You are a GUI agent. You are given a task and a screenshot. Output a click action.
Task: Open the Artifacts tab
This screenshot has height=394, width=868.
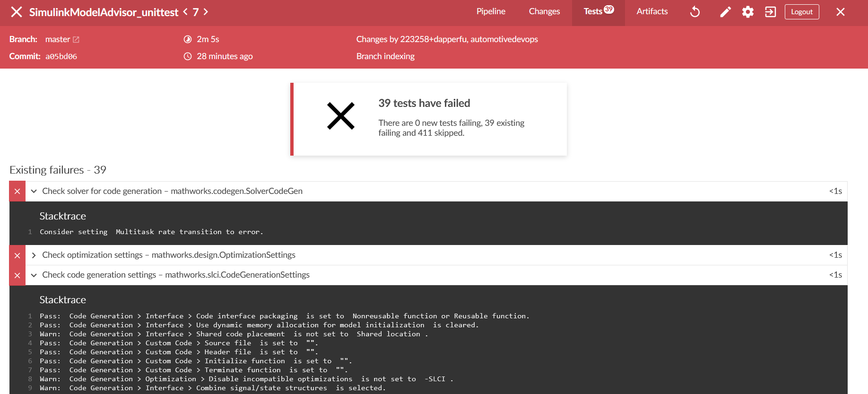[652, 11]
